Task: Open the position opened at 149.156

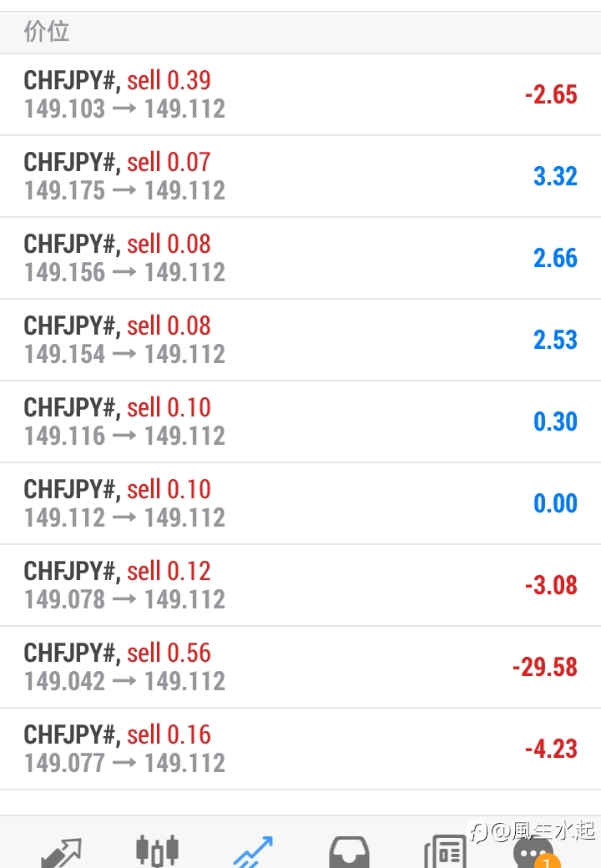Action: (300, 258)
